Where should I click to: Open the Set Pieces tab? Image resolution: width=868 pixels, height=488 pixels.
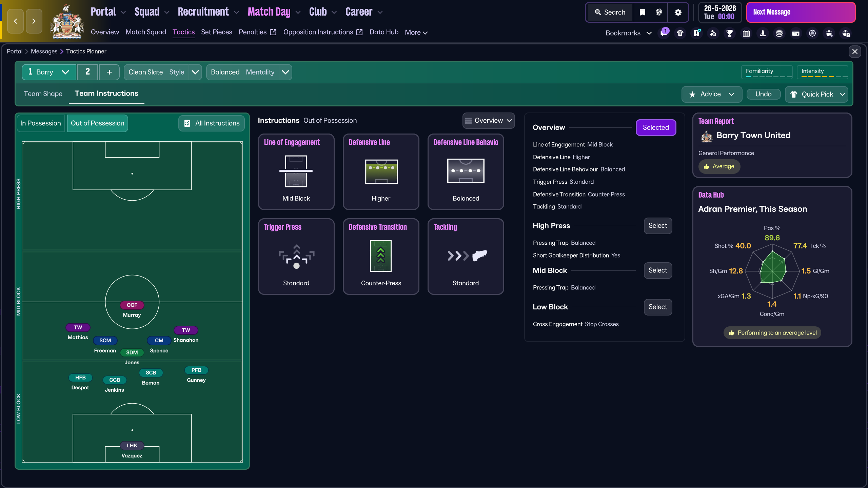pos(216,32)
